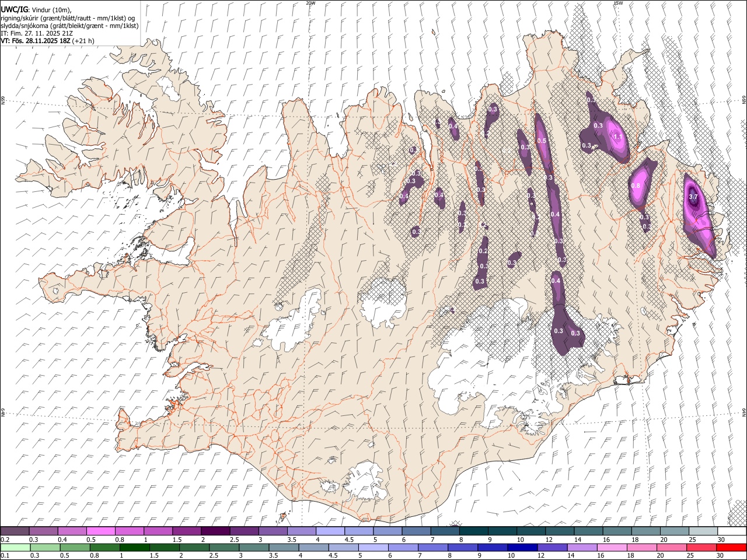
Task: Click the 'VT: Fös. 28.11.2025 18Z (+21 h)' line
Action: pyautogui.click(x=47, y=41)
